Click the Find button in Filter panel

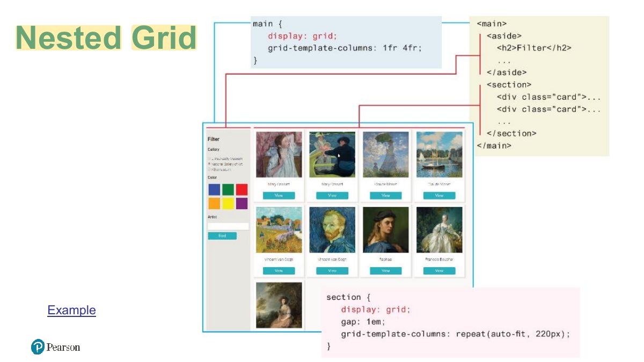coord(222,236)
